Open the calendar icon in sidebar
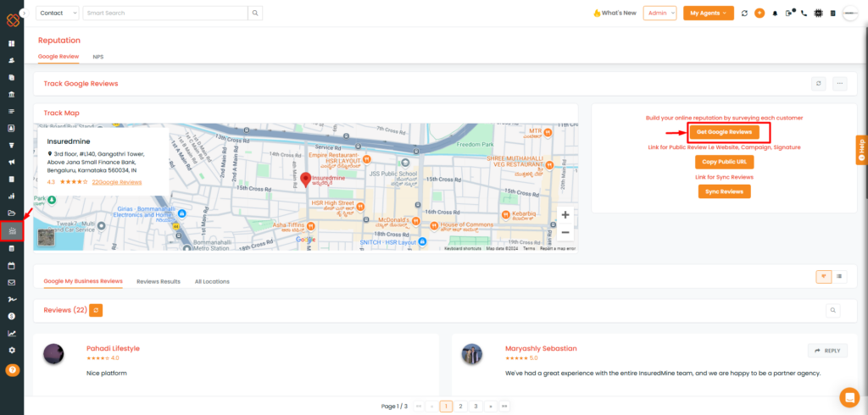868x415 pixels. click(12, 266)
